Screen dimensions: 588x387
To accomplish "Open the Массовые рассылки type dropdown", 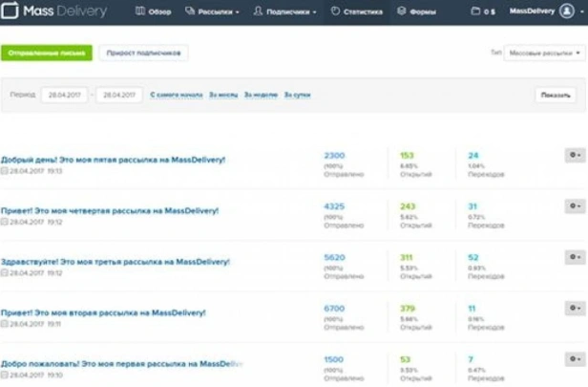I will coord(544,53).
